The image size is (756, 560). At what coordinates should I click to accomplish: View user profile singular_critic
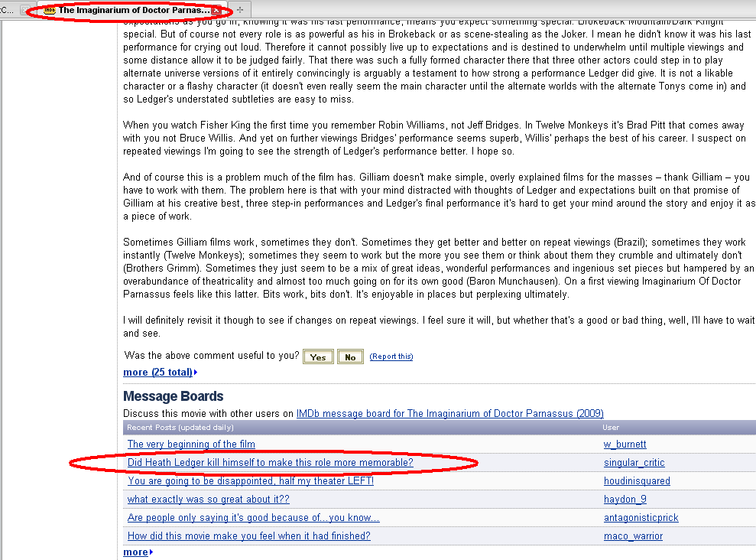pyautogui.click(x=634, y=463)
